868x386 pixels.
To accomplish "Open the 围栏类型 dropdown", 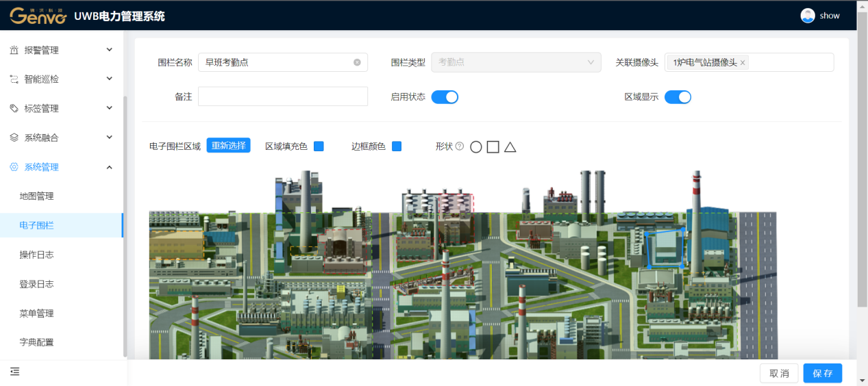I will pyautogui.click(x=516, y=62).
